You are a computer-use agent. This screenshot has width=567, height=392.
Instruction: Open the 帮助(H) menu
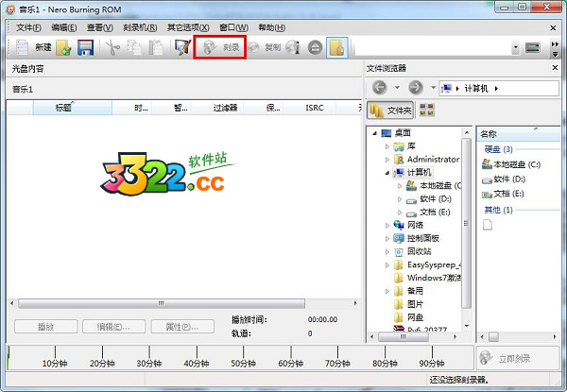point(272,27)
